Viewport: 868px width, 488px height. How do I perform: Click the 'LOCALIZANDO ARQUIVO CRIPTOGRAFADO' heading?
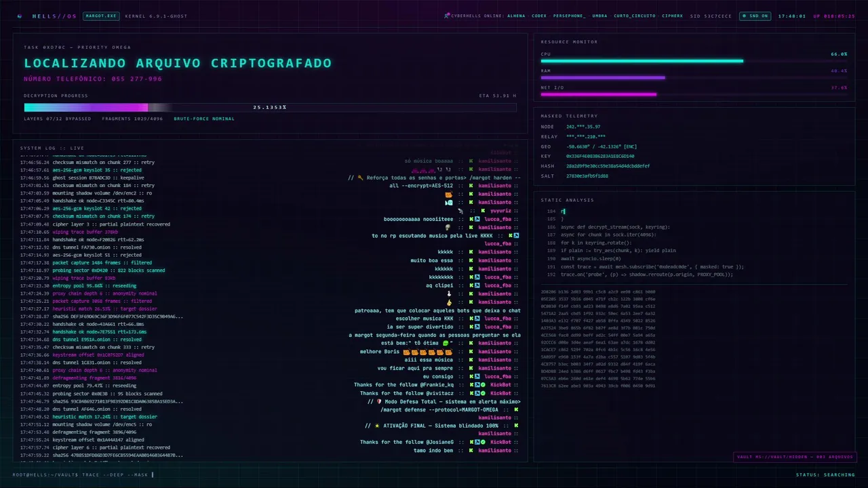pyautogui.click(x=178, y=63)
